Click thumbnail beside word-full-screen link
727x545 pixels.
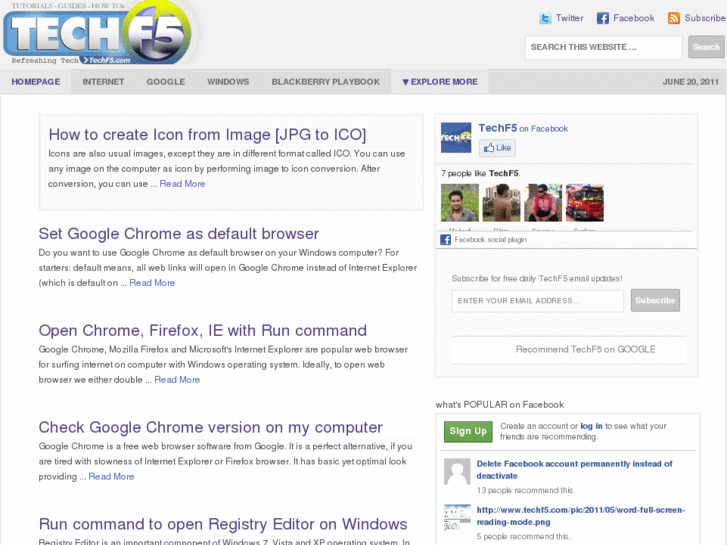coord(457,518)
